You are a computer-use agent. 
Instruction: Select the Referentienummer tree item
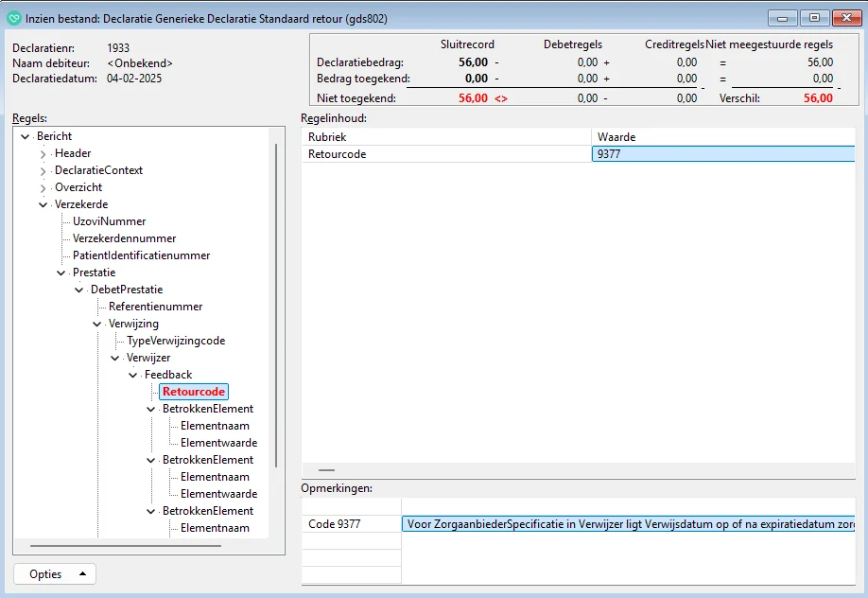(x=155, y=307)
